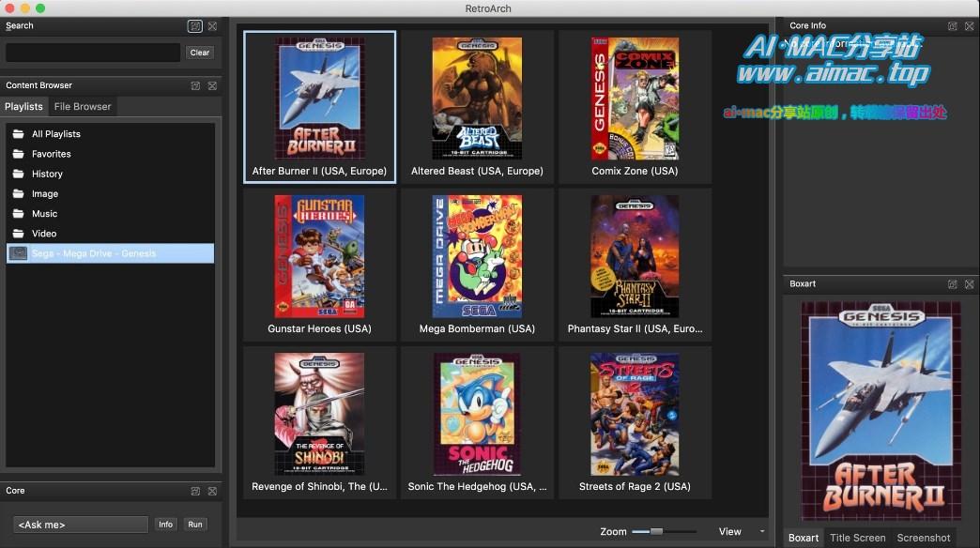Click the Image folder icon

point(19,193)
